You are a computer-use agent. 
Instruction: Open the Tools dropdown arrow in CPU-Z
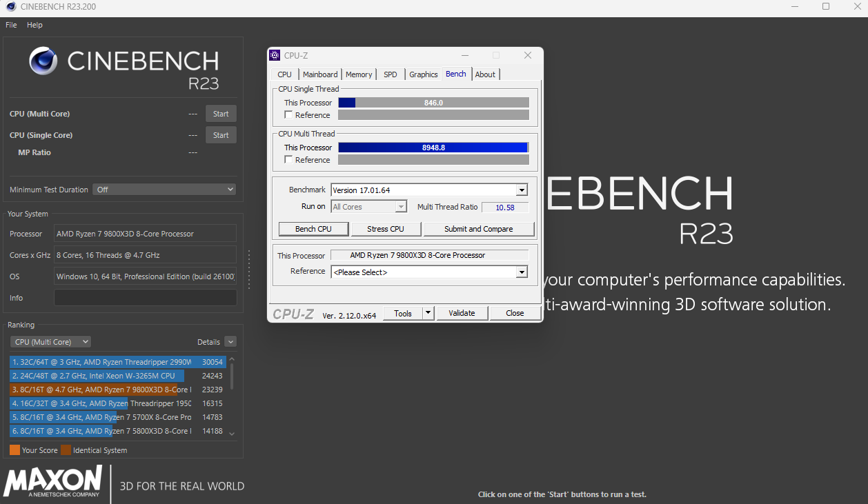click(428, 313)
